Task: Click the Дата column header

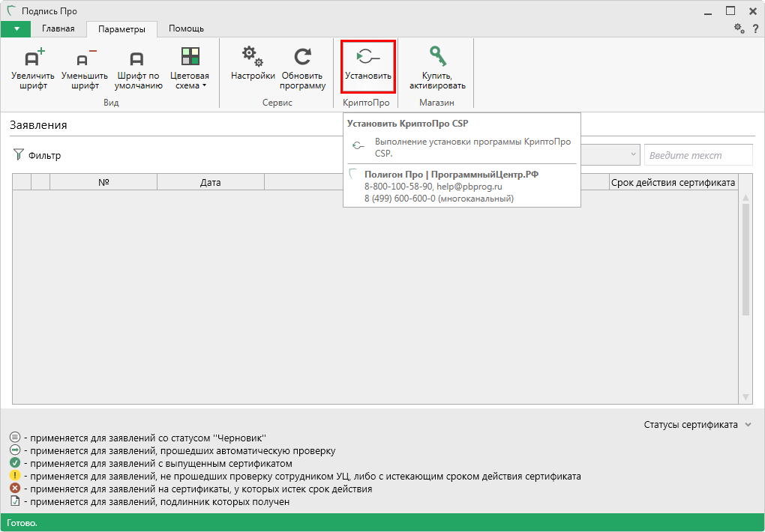Action: 210,182
